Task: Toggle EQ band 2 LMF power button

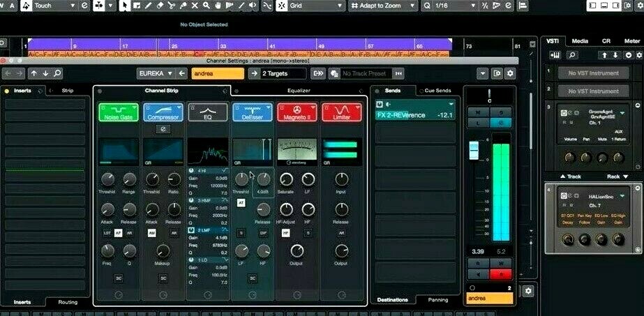Action: coord(191,231)
